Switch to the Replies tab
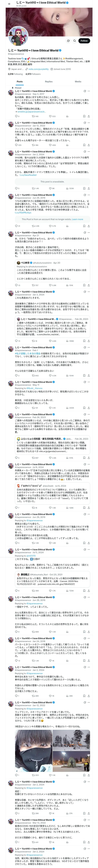Viewport: 98px width, 868px height. pos(49,82)
